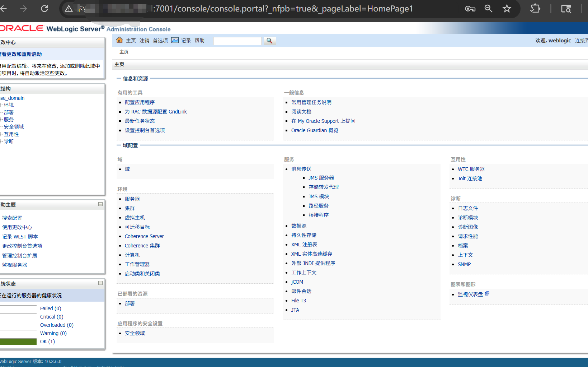This screenshot has width=588, height=367.
Task: Open the 日志文件 link
Action: 468,208
